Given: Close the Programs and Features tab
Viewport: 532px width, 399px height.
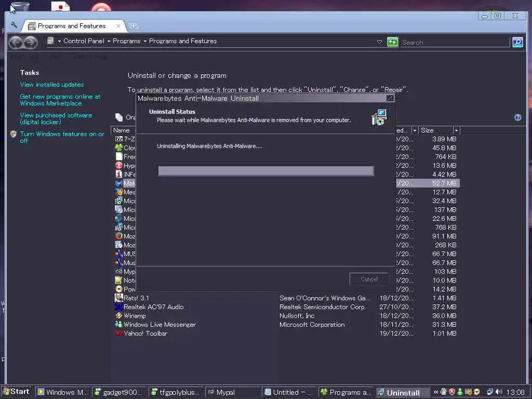Looking at the screenshot, I should [118, 26].
